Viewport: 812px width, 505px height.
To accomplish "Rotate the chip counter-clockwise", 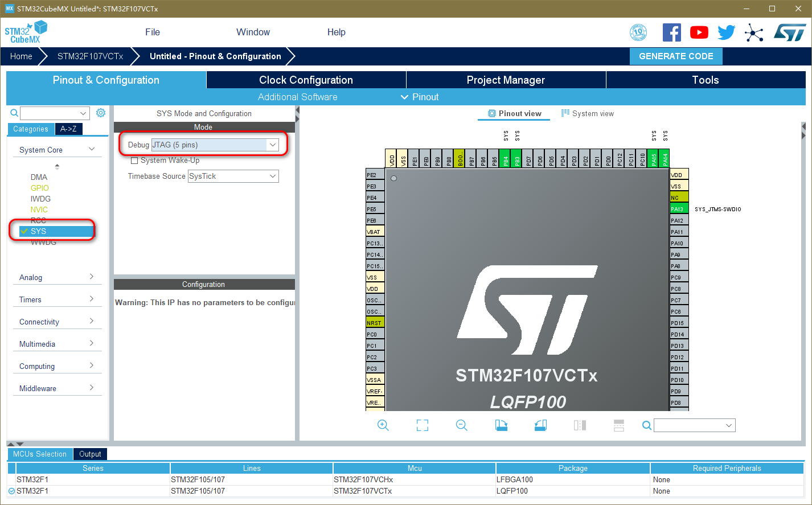I will pos(540,425).
